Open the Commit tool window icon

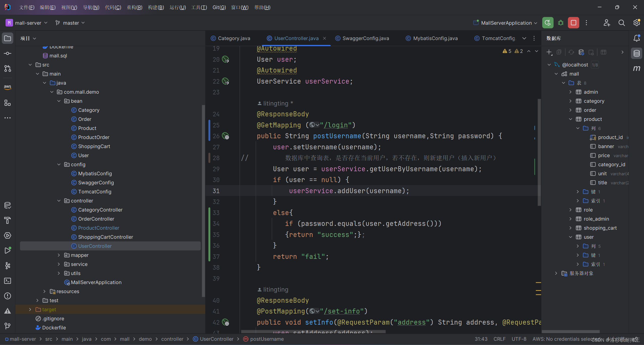[x=8, y=53]
